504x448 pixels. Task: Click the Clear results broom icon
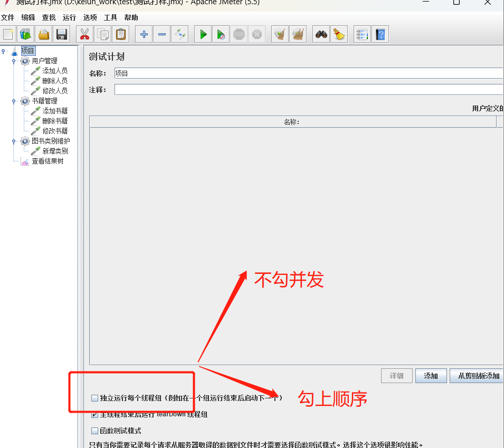(280, 34)
